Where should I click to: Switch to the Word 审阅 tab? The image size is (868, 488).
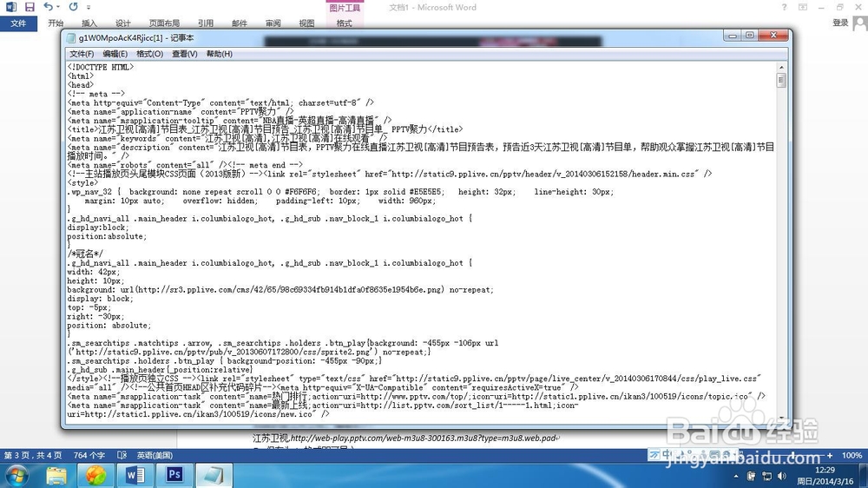click(x=273, y=23)
